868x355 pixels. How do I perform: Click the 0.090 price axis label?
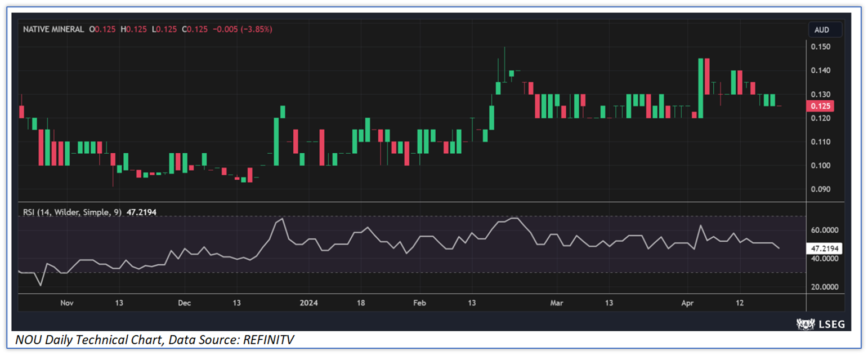coord(820,189)
